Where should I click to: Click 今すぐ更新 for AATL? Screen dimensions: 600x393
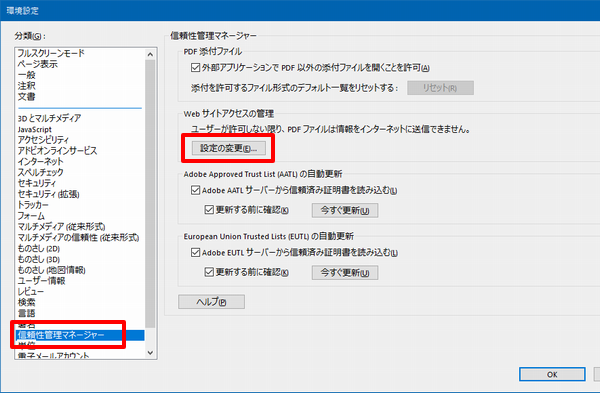tap(345, 210)
